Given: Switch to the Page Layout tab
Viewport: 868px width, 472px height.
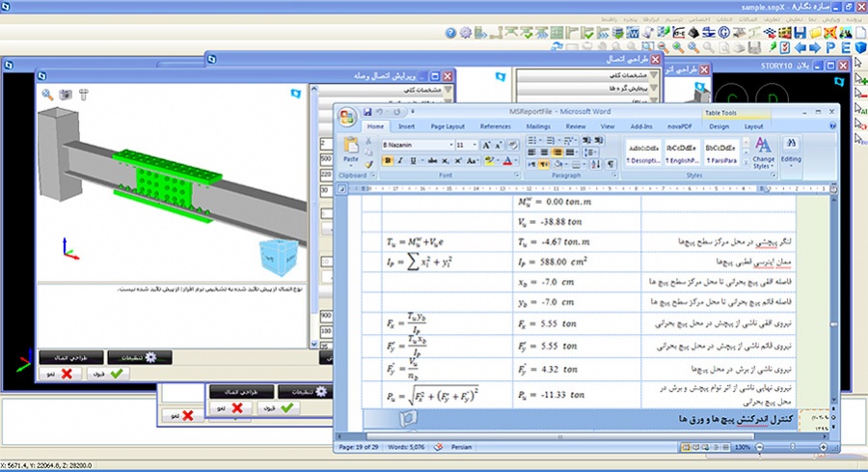Looking at the screenshot, I should coord(448,126).
